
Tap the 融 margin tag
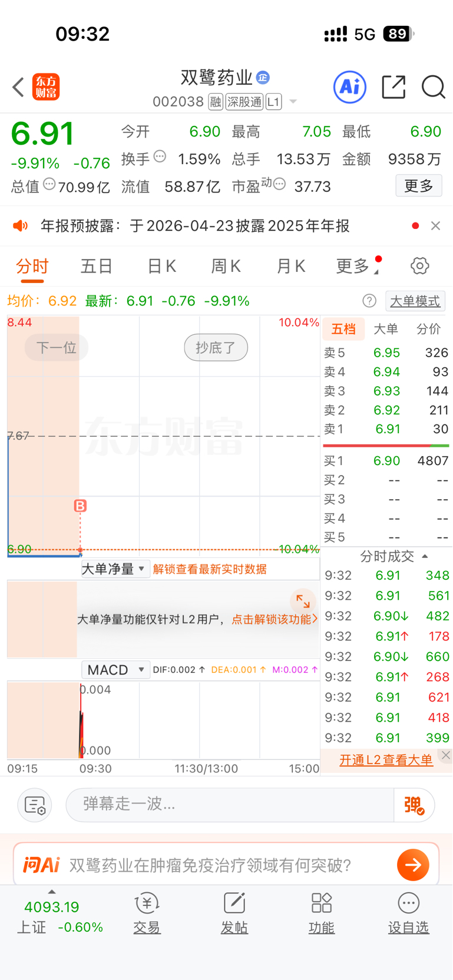point(216,102)
